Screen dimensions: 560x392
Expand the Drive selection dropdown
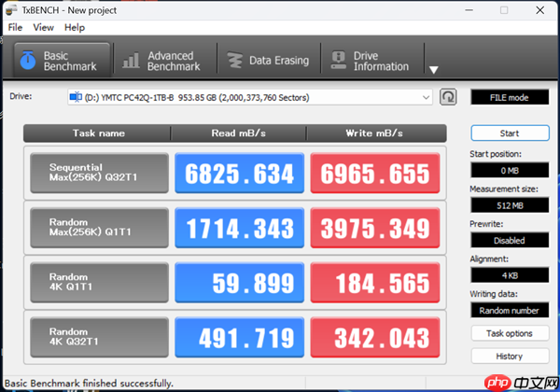point(427,97)
